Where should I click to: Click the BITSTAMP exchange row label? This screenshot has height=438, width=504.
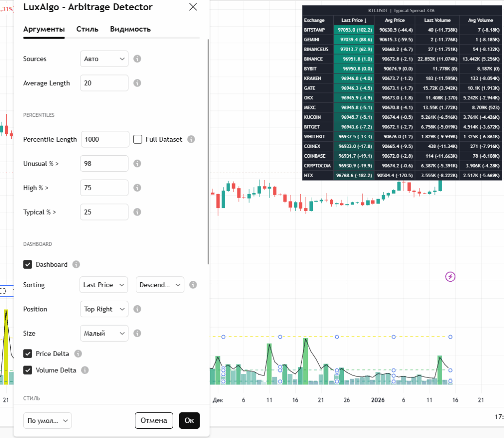coord(314,30)
